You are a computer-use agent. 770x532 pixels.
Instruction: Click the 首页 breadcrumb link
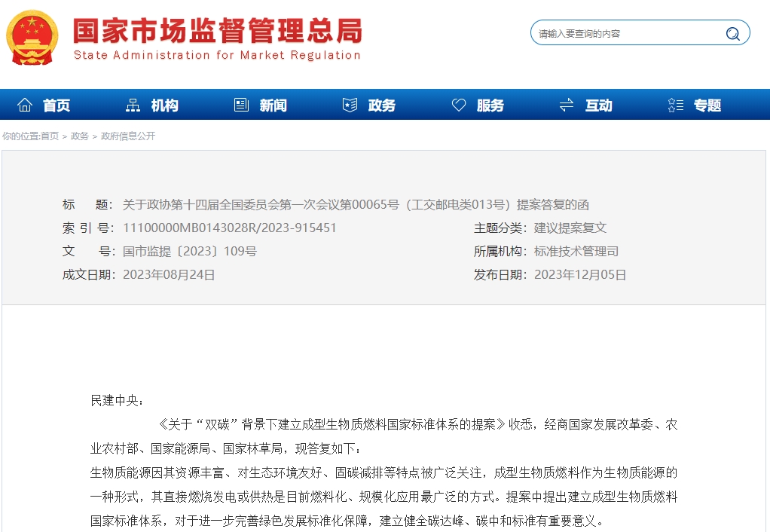point(50,136)
